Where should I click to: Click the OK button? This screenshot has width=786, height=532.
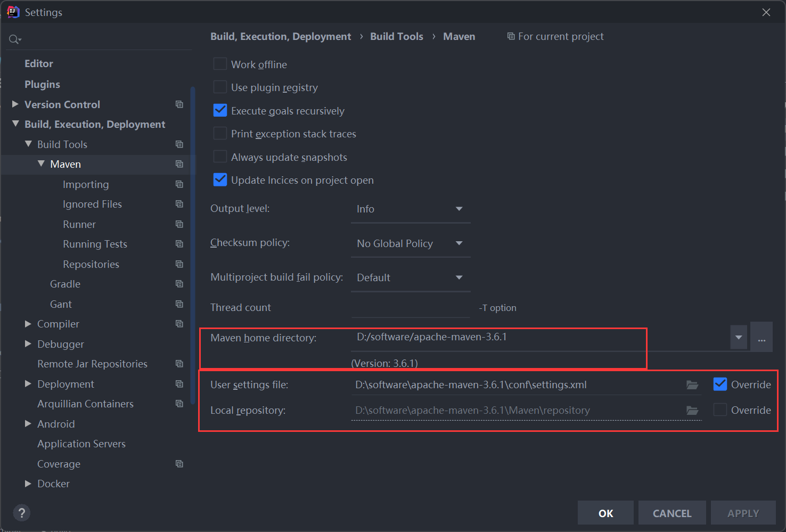(605, 513)
